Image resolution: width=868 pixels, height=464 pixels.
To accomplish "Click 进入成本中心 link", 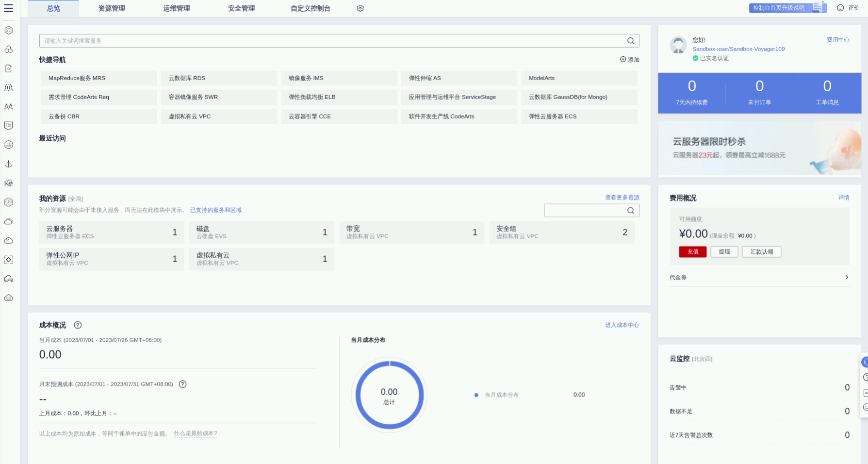I will (622, 325).
